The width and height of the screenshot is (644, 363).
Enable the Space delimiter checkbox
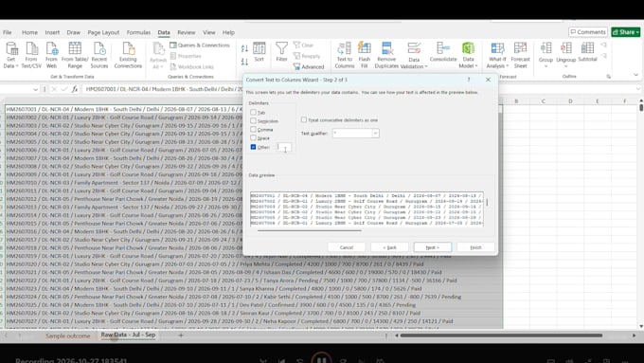tap(253, 138)
